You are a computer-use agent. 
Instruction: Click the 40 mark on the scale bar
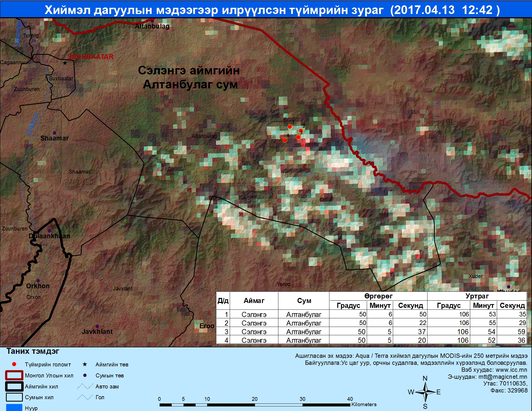350,399
